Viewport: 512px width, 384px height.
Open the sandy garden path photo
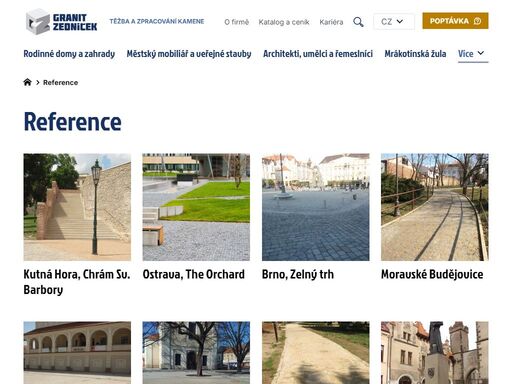click(315, 353)
